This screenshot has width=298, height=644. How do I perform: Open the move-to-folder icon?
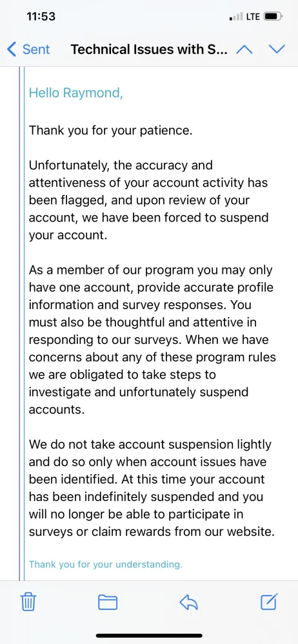pos(108,602)
